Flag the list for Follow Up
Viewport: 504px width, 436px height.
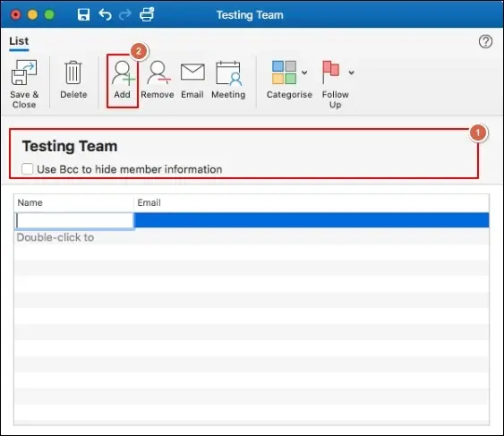click(x=330, y=73)
